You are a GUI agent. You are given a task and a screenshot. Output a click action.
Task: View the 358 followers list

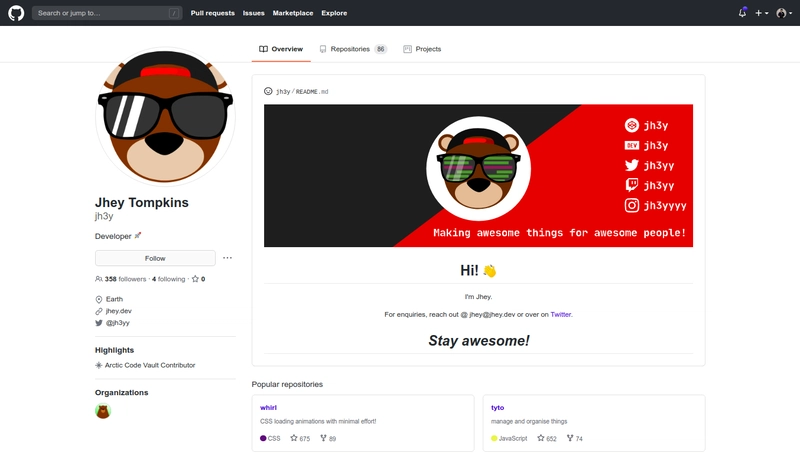click(121, 279)
